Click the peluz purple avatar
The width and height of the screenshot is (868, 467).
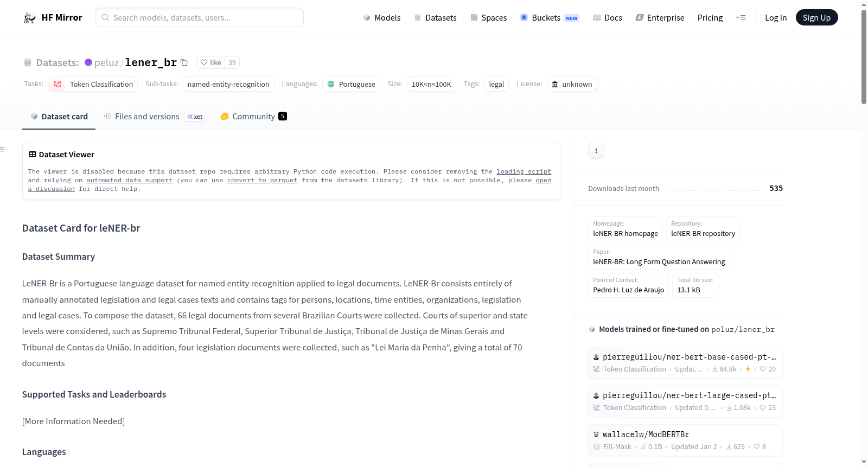88,62
